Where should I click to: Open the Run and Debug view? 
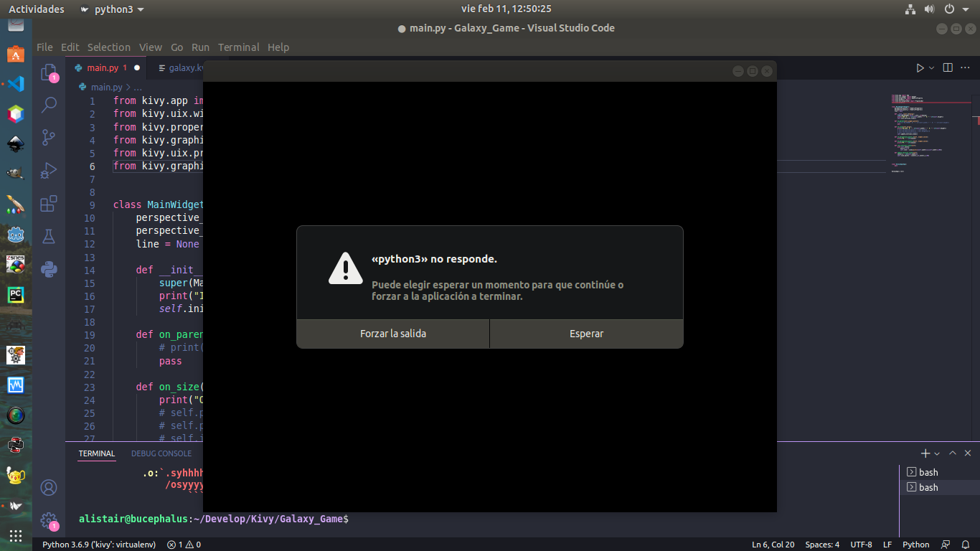pos(48,170)
